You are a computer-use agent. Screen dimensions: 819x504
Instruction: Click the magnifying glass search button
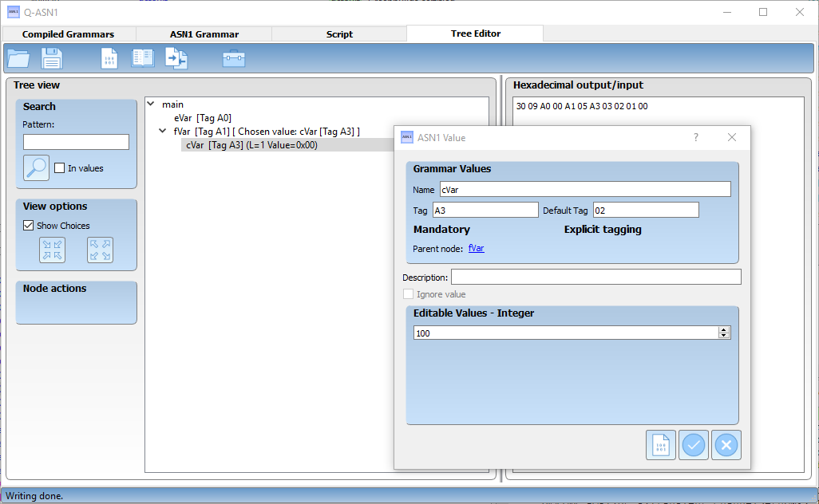pos(36,167)
